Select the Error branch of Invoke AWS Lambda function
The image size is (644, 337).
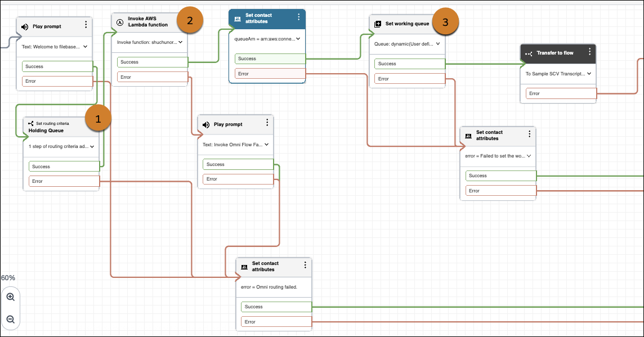coord(153,77)
